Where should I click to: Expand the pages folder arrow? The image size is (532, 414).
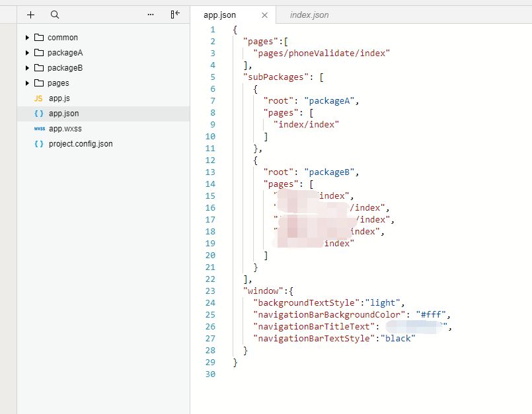27,83
